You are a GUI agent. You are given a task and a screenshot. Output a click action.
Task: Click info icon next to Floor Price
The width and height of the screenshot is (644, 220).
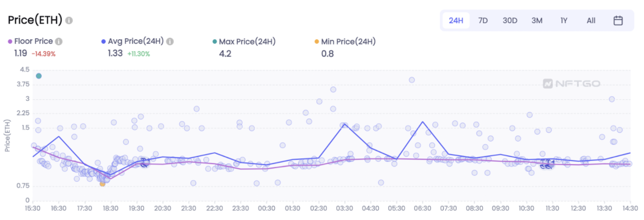point(59,42)
